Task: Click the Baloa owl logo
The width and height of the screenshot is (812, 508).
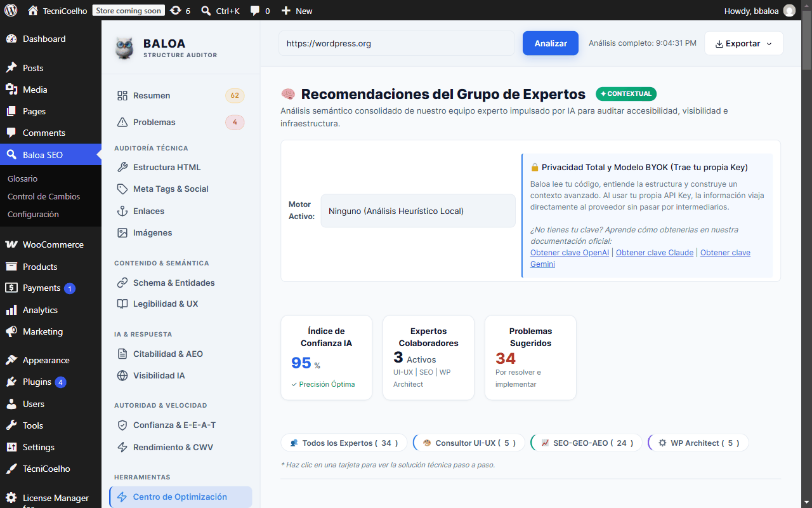Action: [x=124, y=48]
